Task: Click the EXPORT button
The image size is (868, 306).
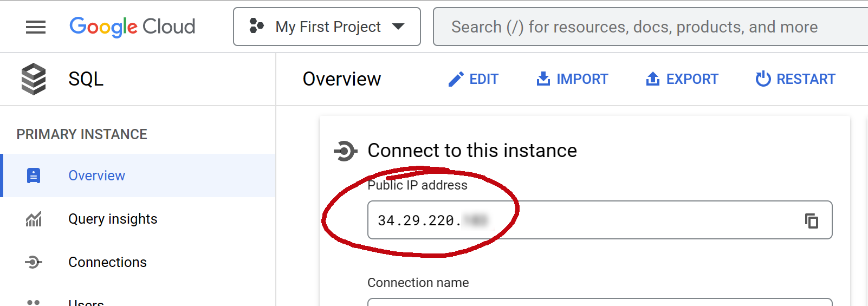Action: point(682,79)
